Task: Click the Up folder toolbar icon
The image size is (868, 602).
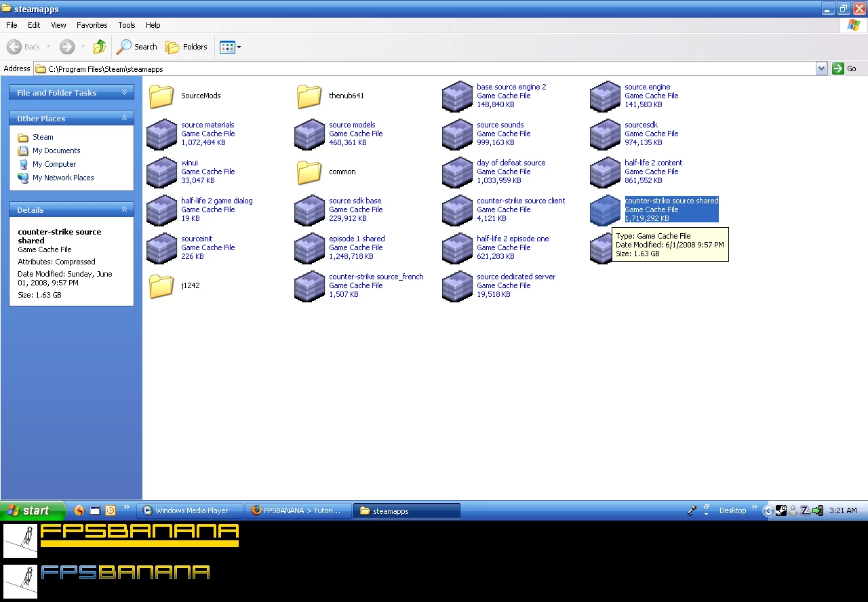Action: [x=100, y=47]
